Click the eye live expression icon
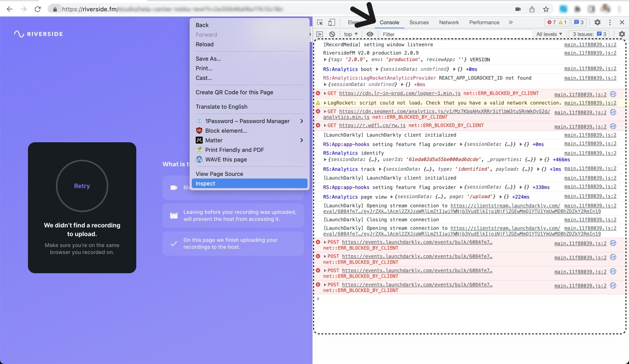 click(370, 34)
